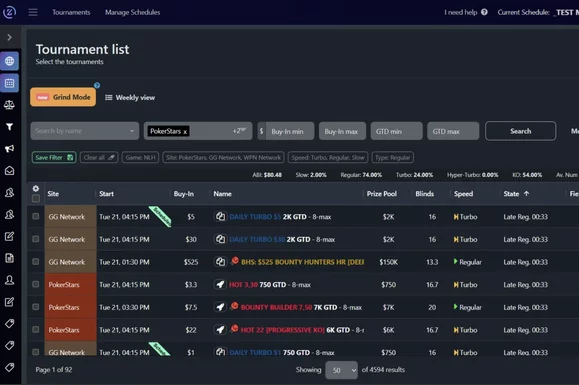Viewport: 579px width, 385px height.
Task: Expand the left sidebar with the chevron arrow
Action: click(x=10, y=37)
